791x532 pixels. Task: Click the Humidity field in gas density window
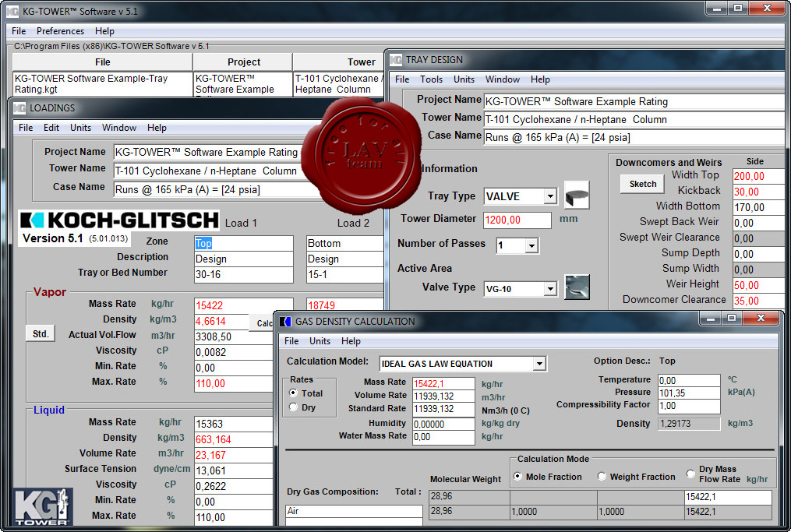tap(443, 424)
